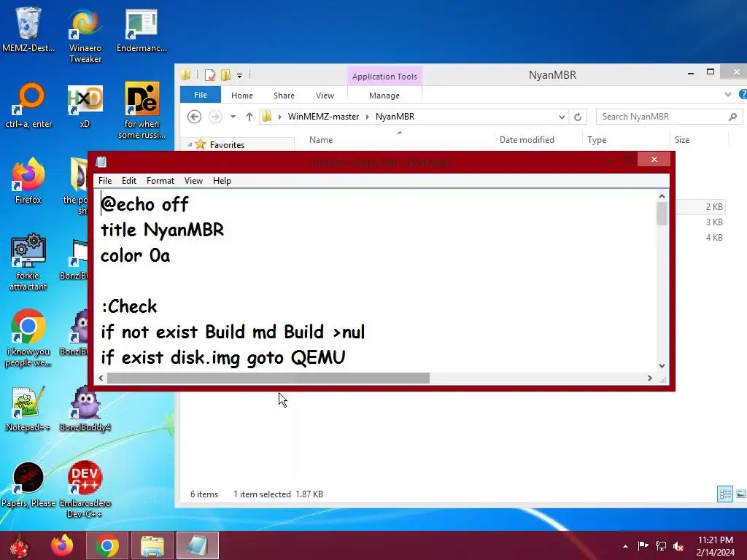This screenshot has height=560, width=747.
Task: Open the network tray icon
Action: [661, 546]
